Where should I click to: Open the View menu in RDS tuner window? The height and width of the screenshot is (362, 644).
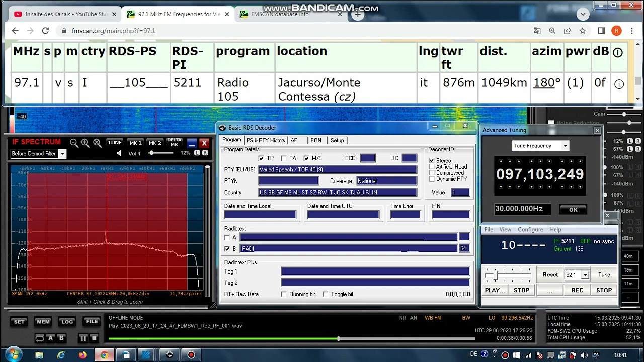(x=505, y=230)
